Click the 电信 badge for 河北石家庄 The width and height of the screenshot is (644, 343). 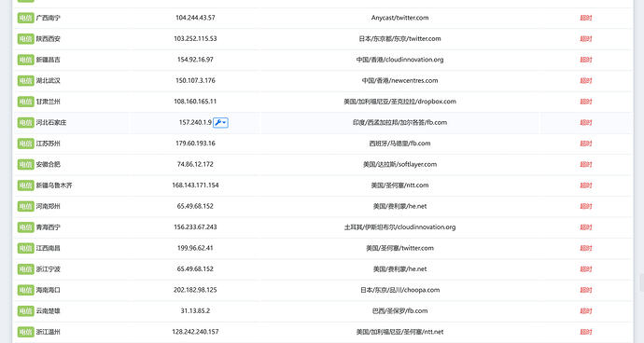tap(25, 123)
